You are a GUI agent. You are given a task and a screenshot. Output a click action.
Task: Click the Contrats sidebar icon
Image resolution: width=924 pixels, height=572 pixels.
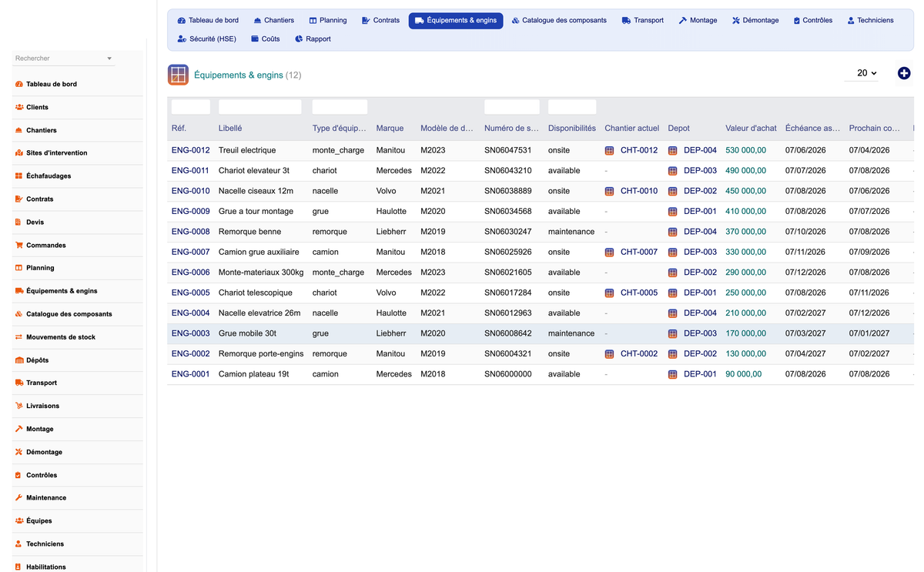(18, 199)
